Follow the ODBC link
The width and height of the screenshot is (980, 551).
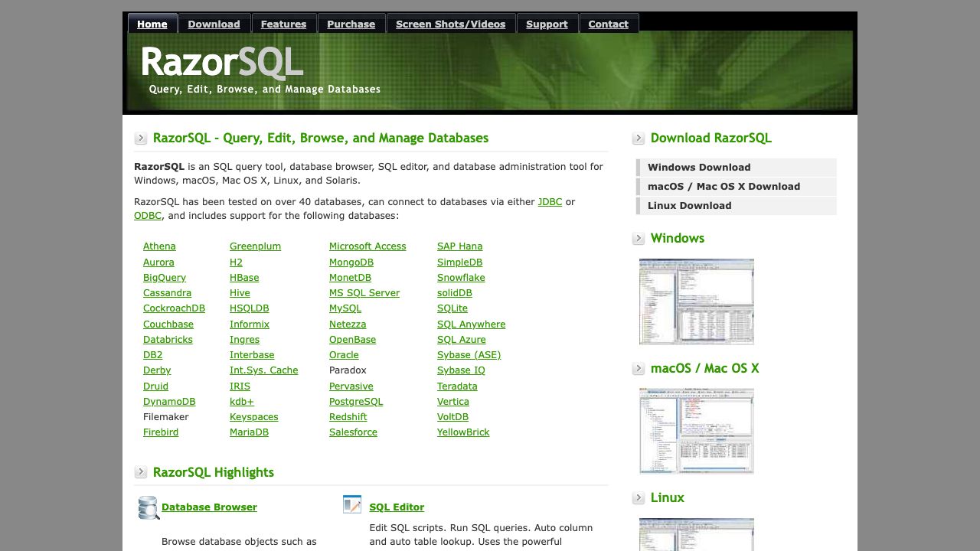coord(148,216)
